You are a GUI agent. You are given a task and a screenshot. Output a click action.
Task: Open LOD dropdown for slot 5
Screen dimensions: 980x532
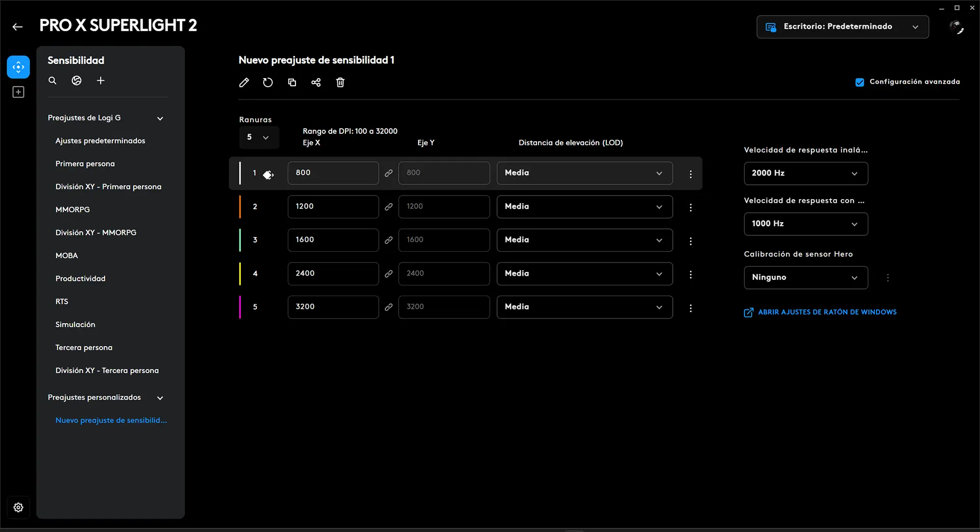click(x=585, y=307)
